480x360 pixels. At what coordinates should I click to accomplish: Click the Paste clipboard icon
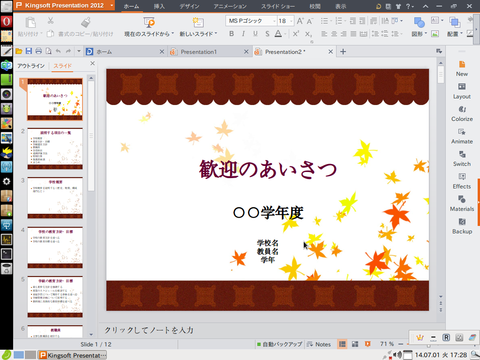coord(31,22)
